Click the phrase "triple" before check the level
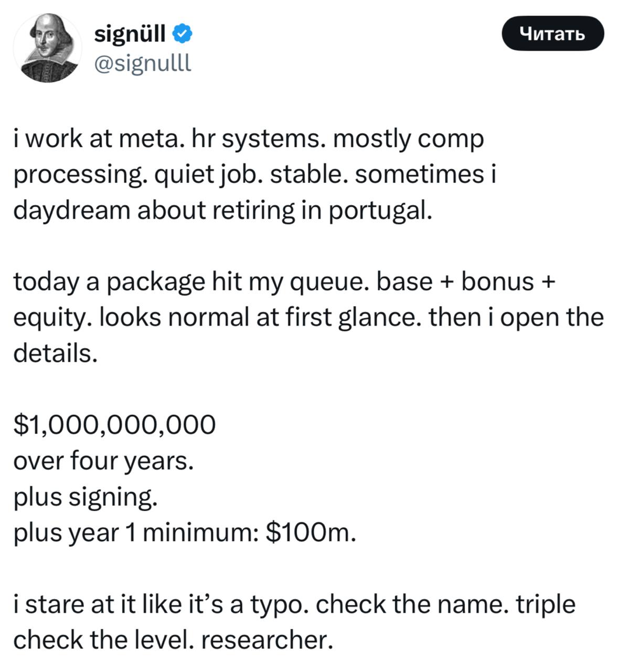Viewport: 629px width, 672px height. (x=546, y=604)
